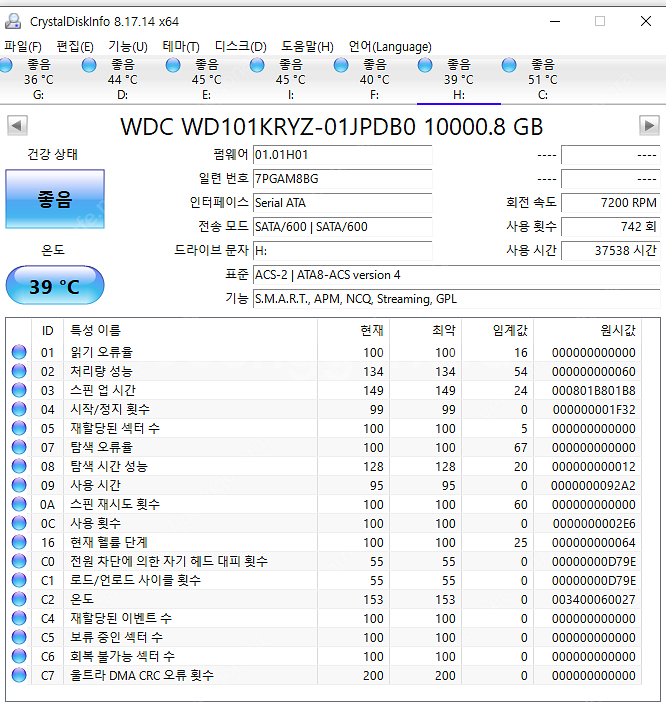The height and width of the screenshot is (704, 666).
Task: Open the 편집(E) menu
Action: [75, 47]
